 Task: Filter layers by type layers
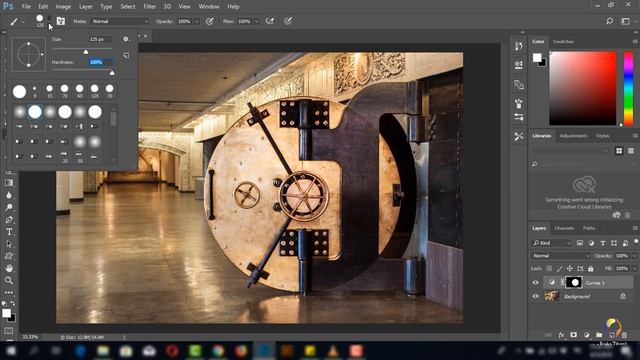[602, 243]
